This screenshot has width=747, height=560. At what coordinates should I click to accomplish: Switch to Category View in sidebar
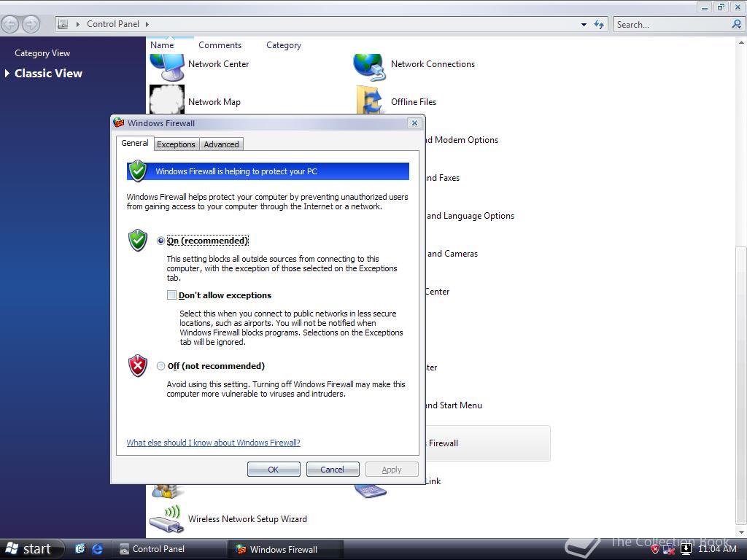click(x=42, y=53)
